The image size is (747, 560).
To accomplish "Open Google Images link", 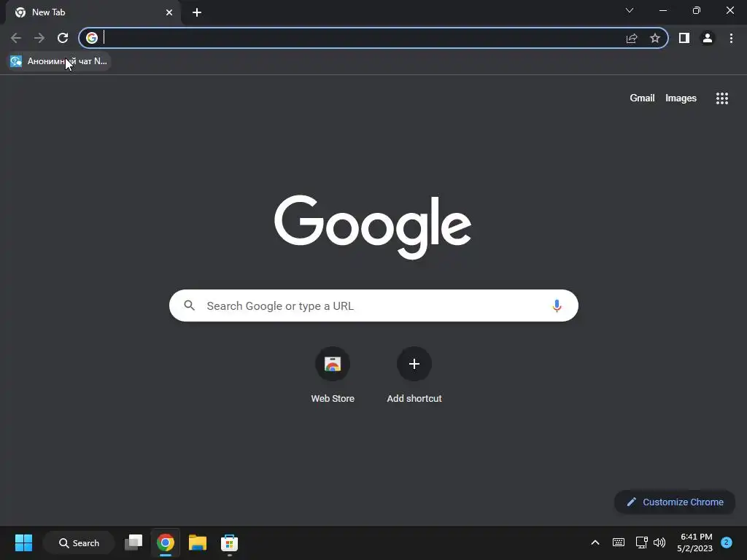I will tap(681, 98).
